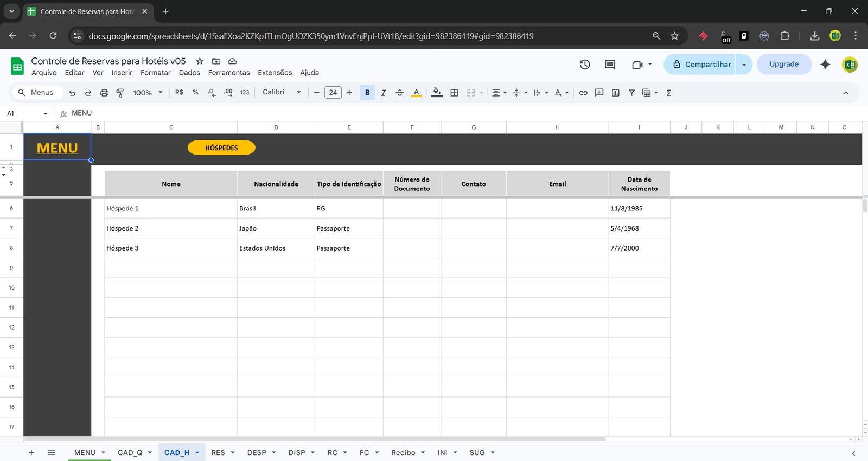Expand the Share options arrow

[744, 65]
